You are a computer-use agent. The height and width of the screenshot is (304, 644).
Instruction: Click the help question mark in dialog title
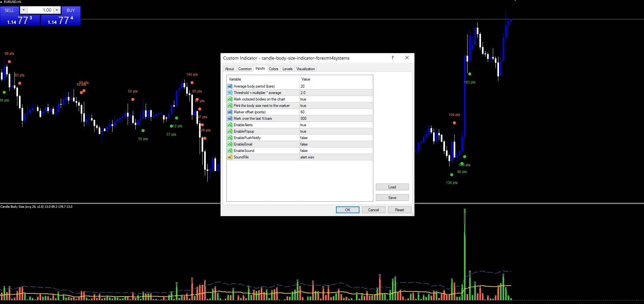point(392,58)
